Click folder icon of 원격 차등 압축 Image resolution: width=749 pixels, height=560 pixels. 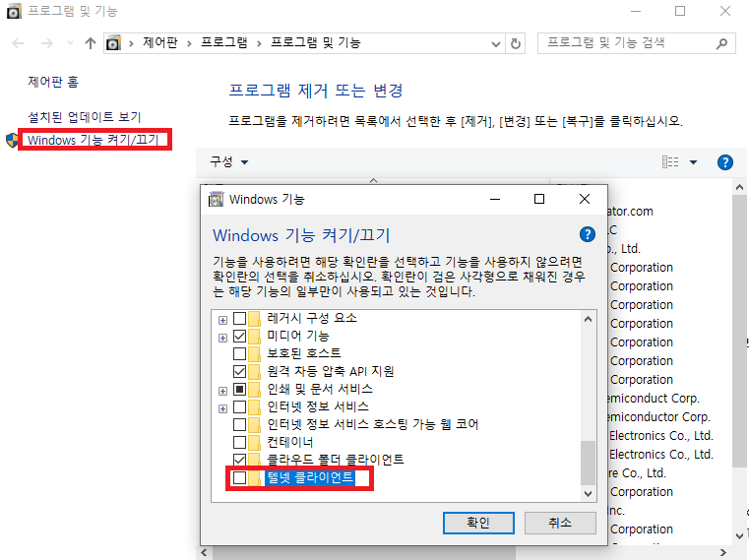coord(255,371)
